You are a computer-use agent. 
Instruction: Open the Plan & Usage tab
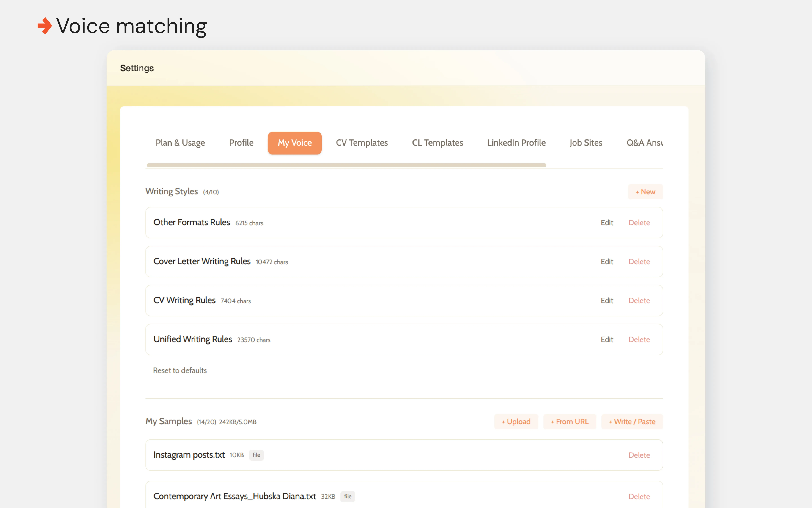180,143
